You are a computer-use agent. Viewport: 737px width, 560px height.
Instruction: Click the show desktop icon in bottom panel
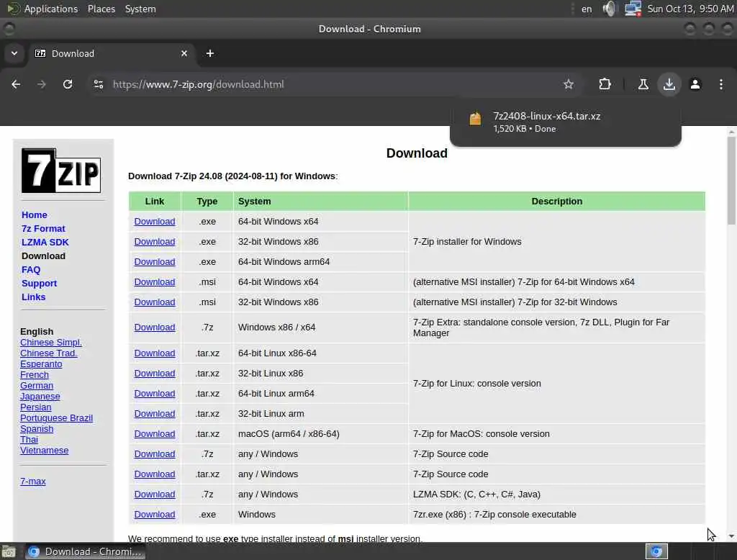pos(9,551)
